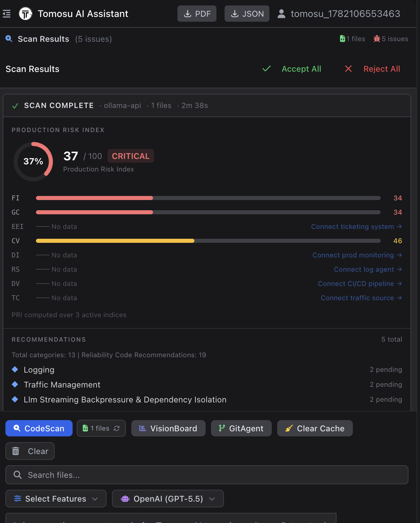Click the Logging 2 pending status
420x523 pixels.
tap(386, 369)
